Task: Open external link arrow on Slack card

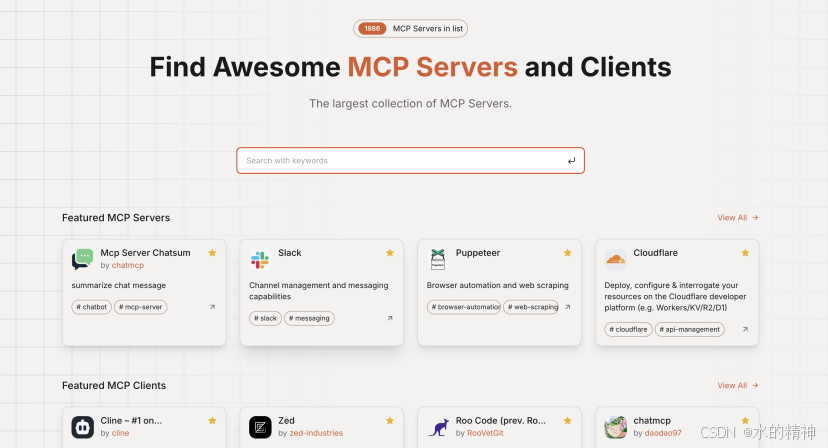Action: (x=390, y=318)
